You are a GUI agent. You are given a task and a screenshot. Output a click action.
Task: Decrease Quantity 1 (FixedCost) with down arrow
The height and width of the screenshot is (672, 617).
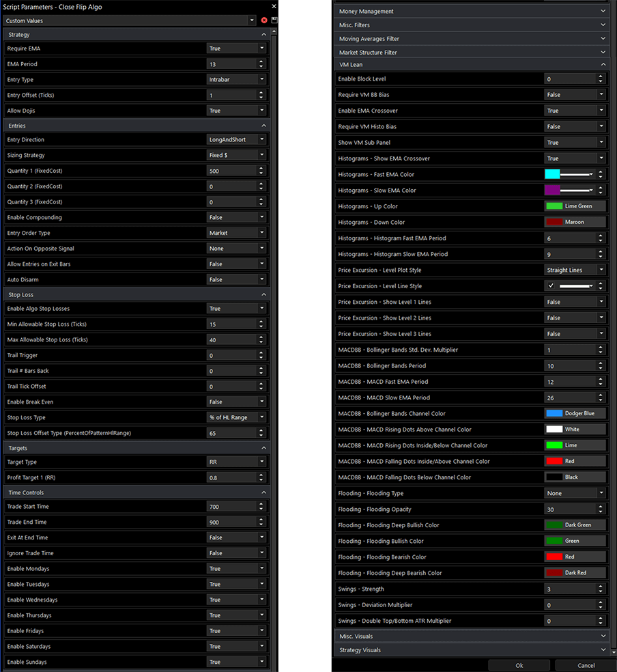[x=261, y=173]
